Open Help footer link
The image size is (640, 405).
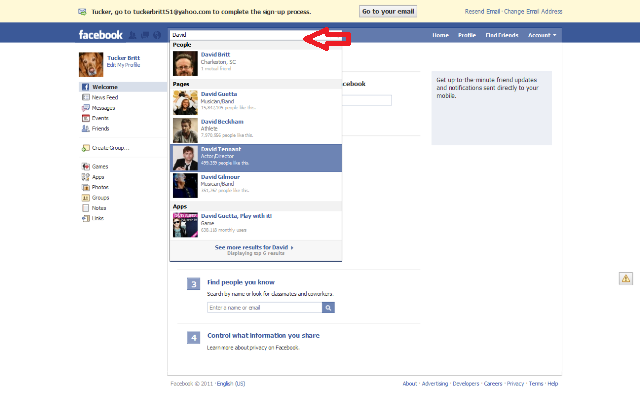(x=553, y=384)
